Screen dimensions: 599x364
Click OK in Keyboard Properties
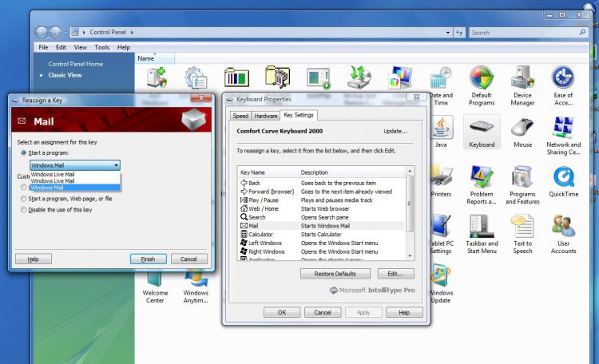click(282, 312)
